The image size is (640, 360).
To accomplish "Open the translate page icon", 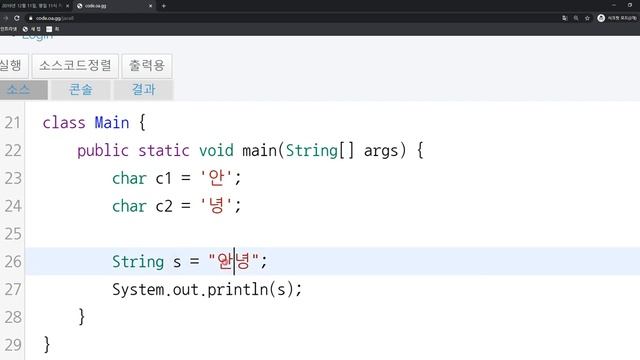I will [x=564, y=18].
